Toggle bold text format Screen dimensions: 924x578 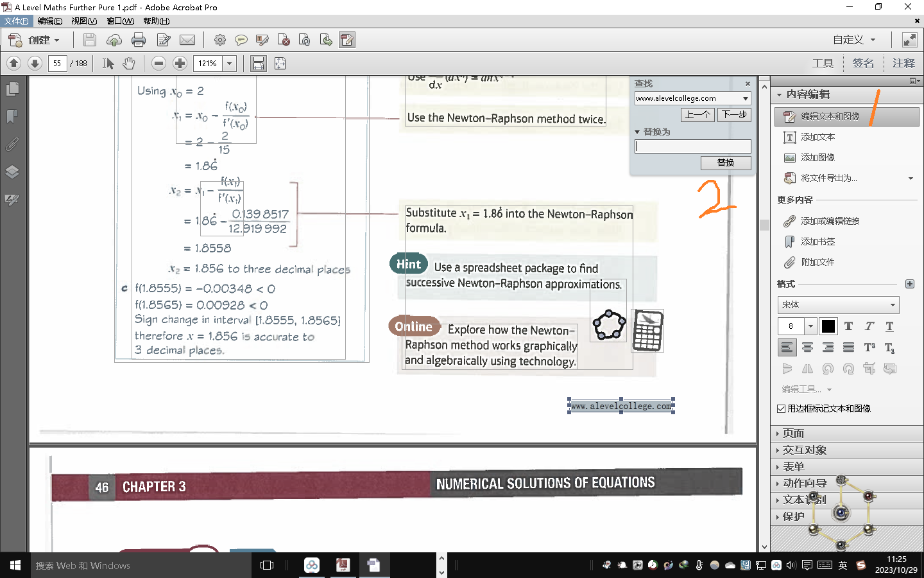click(848, 326)
